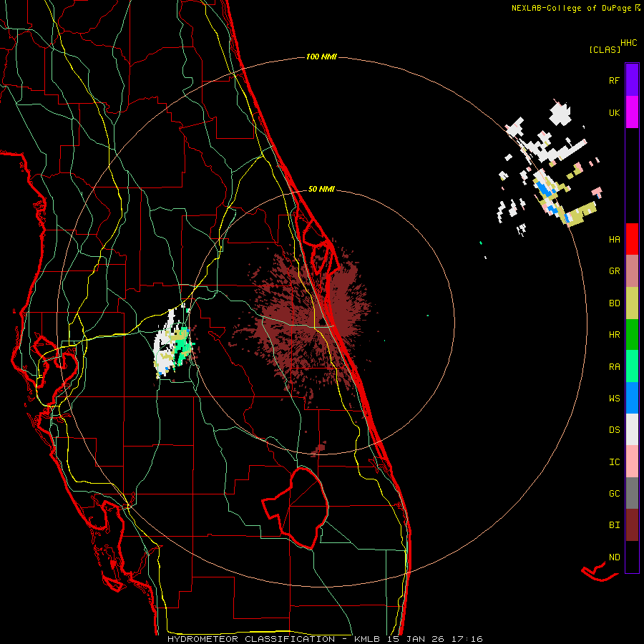Click the BD legend label

click(614, 303)
